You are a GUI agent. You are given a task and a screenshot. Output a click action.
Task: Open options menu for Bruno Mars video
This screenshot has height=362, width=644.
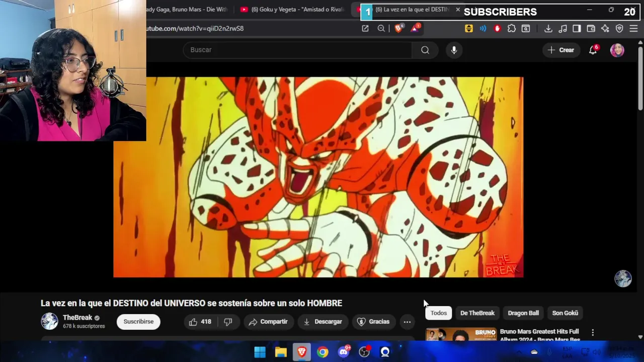(x=593, y=332)
